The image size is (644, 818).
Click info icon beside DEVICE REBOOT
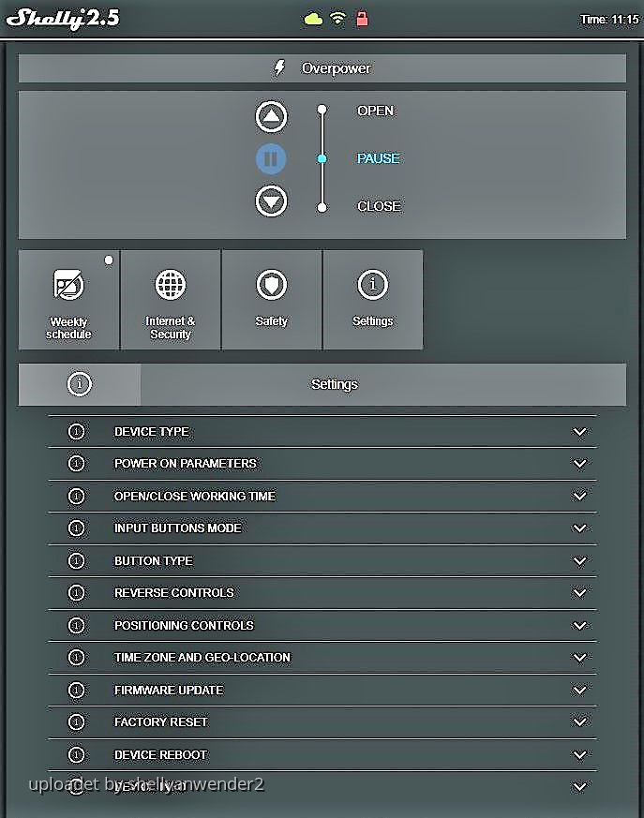(77, 755)
